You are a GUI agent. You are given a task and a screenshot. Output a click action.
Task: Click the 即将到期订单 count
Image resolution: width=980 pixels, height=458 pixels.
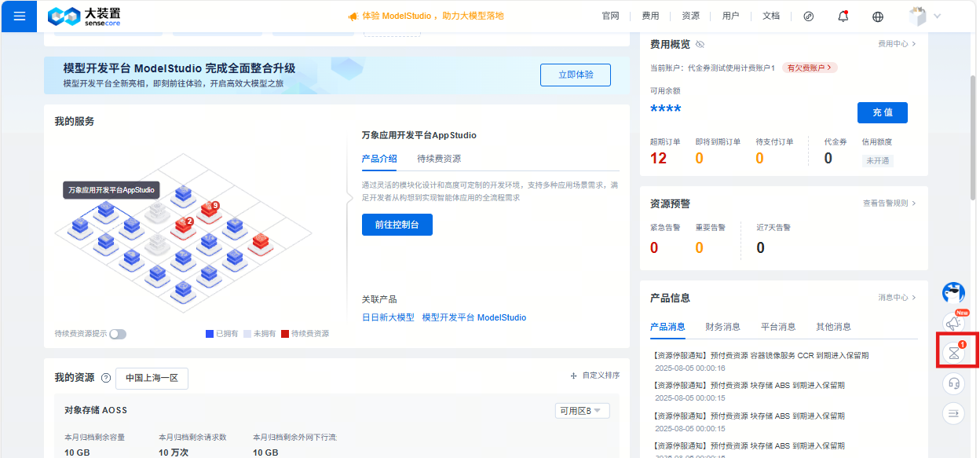click(699, 159)
